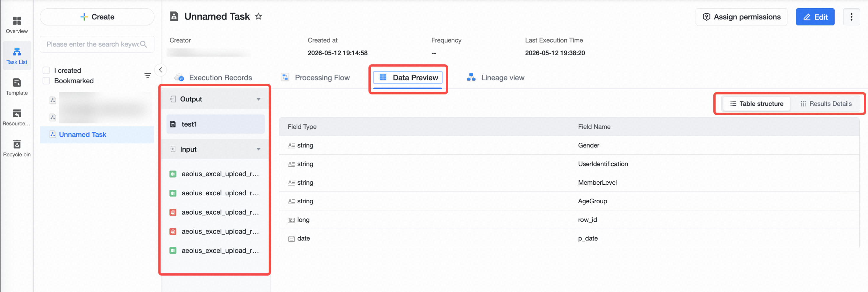Viewport: 868px width, 292px height.
Task: Focus the search keyword input field
Action: pos(93,44)
